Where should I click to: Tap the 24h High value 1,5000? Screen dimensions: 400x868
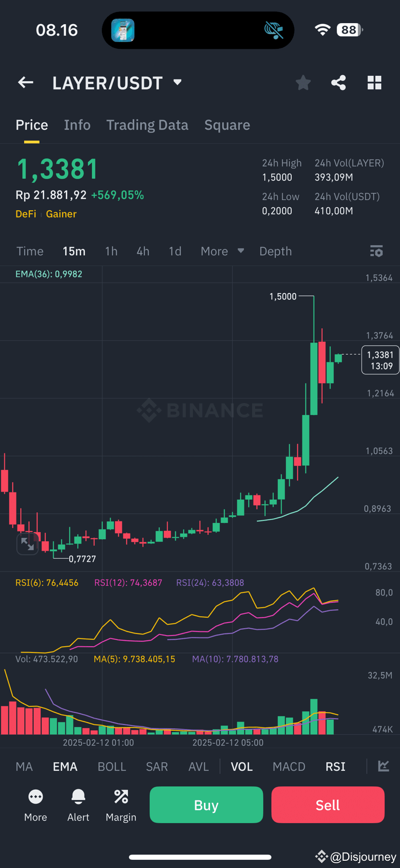click(x=277, y=177)
